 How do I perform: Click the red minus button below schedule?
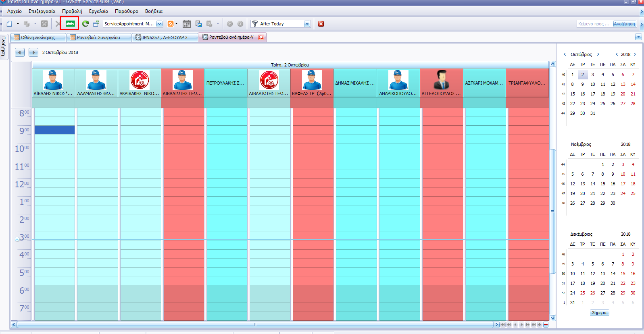[546, 324]
